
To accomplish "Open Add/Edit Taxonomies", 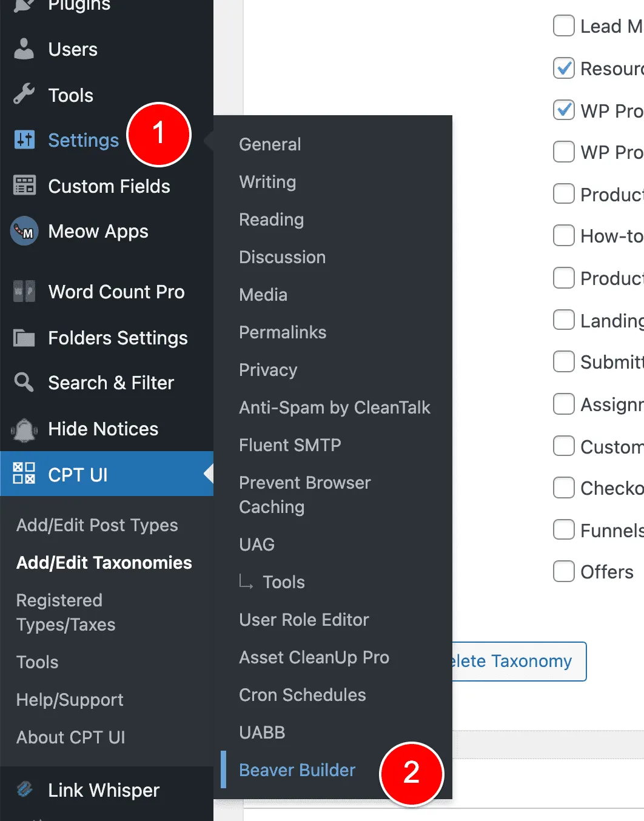I will click(x=104, y=563).
